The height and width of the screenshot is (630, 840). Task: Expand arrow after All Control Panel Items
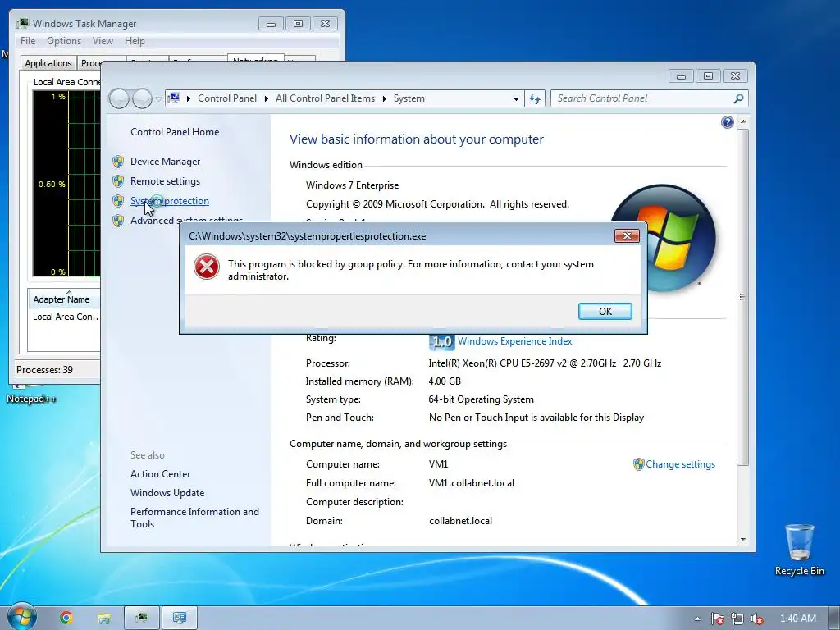click(385, 98)
